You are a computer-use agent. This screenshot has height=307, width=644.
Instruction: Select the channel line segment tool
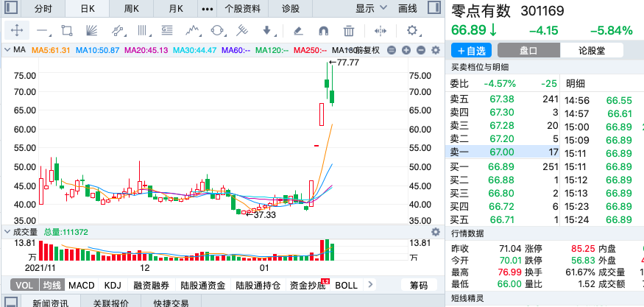point(118,30)
